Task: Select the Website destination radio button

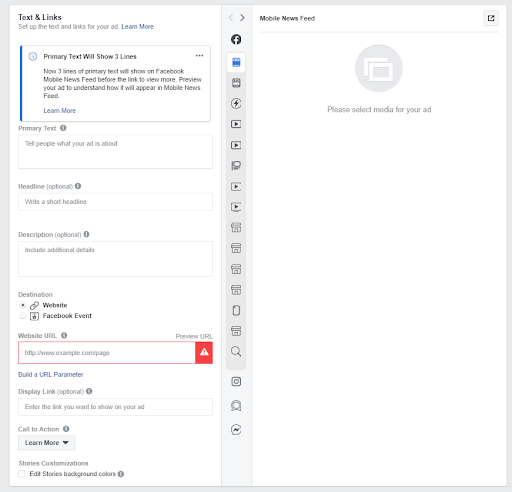Action: pos(23,305)
